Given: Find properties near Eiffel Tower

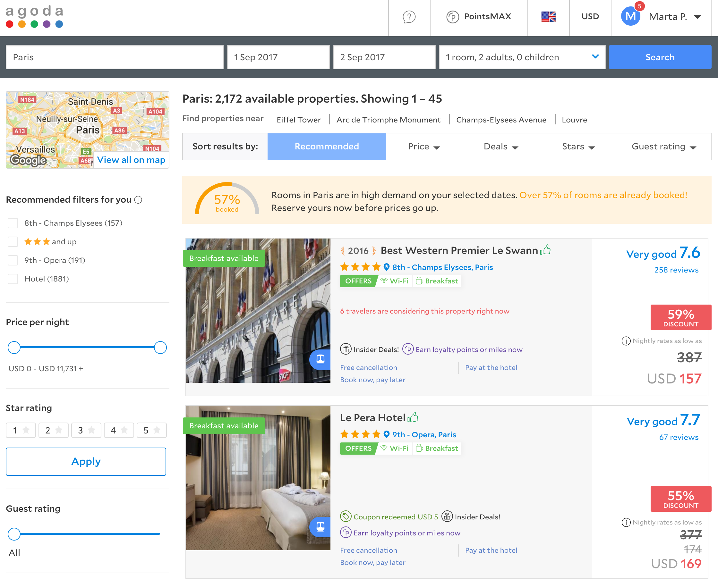Looking at the screenshot, I should tap(298, 120).
